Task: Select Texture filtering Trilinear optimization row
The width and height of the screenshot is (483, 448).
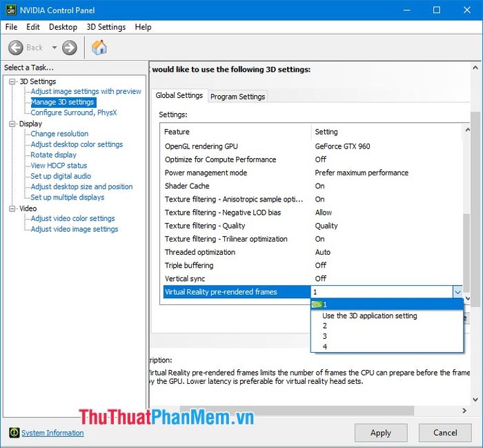Action: click(x=313, y=239)
